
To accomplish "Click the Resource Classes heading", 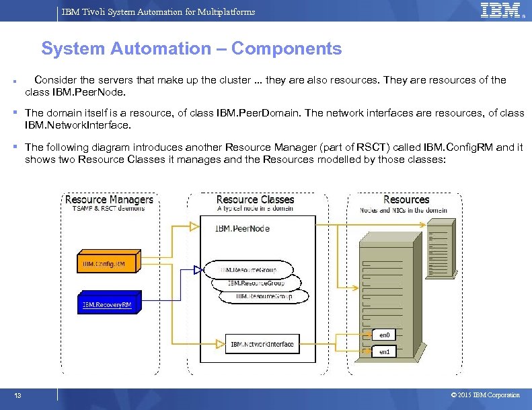I will point(255,199).
